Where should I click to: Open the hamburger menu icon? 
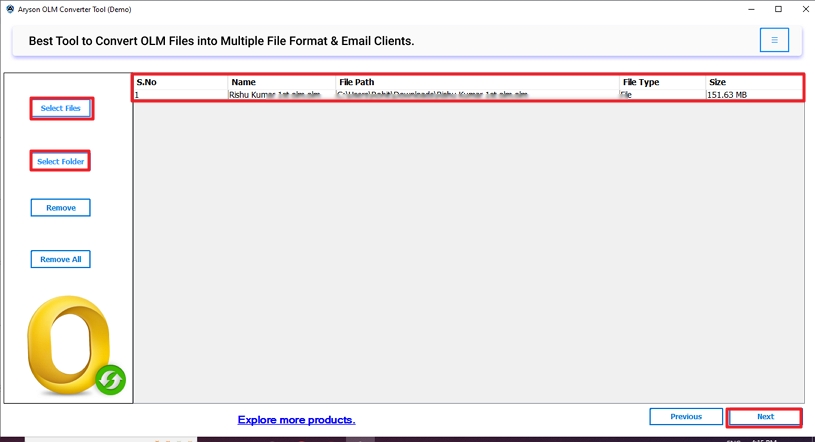(774, 40)
